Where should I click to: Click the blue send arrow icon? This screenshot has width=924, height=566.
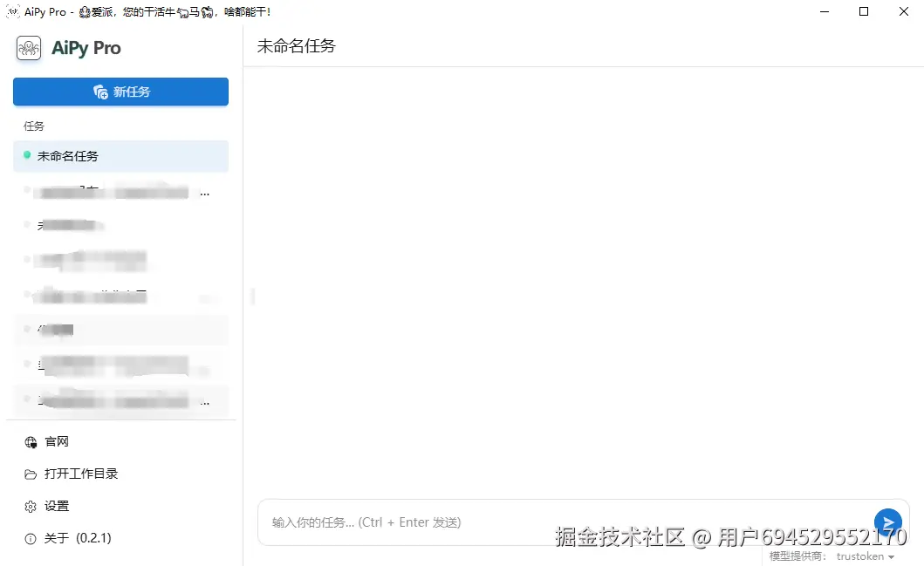pyautogui.click(x=888, y=522)
